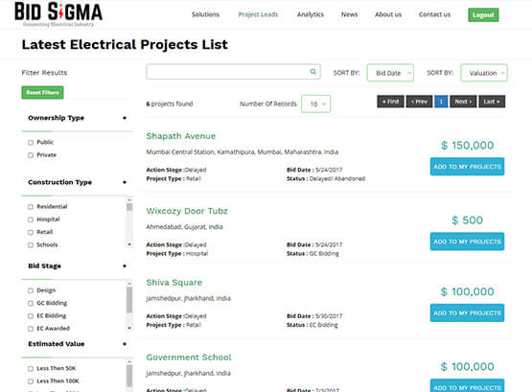Click the Latest Electrical Projects List heading
This screenshot has width=532, height=392.
tap(125, 45)
